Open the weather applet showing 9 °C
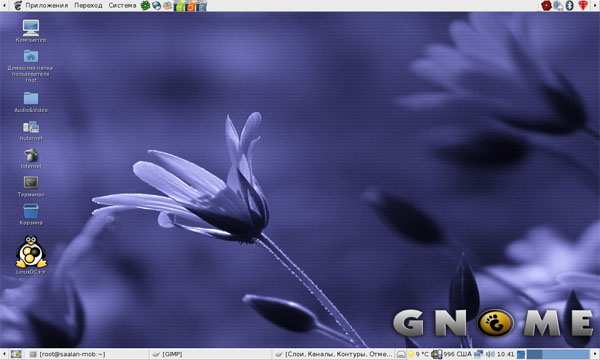This screenshot has height=360, width=600. (418, 354)
